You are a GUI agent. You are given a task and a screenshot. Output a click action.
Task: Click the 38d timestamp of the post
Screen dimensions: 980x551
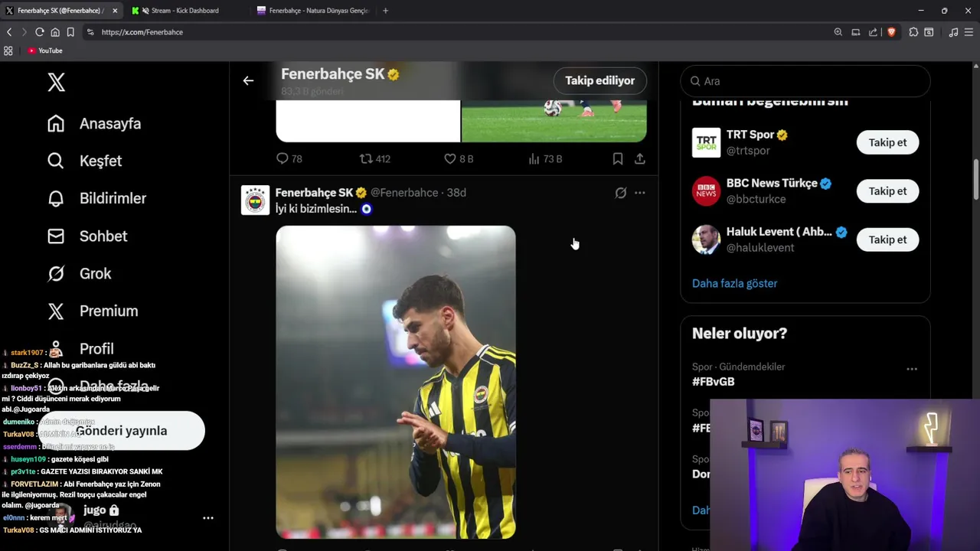pos(456,193)
